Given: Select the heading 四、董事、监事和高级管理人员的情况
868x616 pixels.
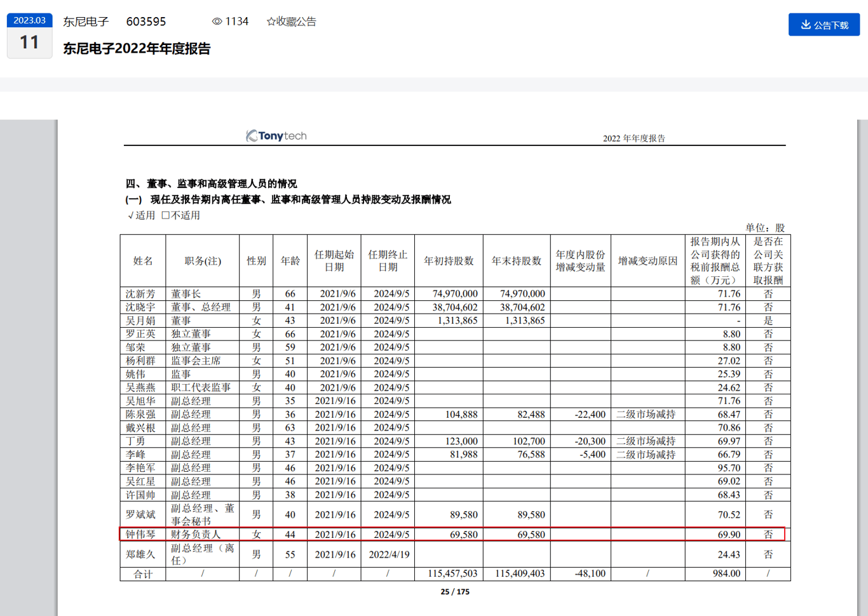Looking at the screenshot, I should pyautogui.click(x=211, y=184).
